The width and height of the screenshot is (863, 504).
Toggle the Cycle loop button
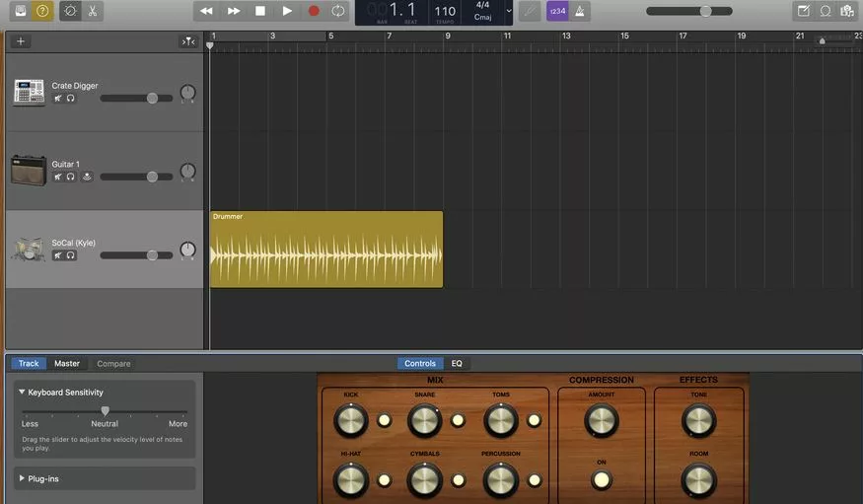(x=338, y=11)
